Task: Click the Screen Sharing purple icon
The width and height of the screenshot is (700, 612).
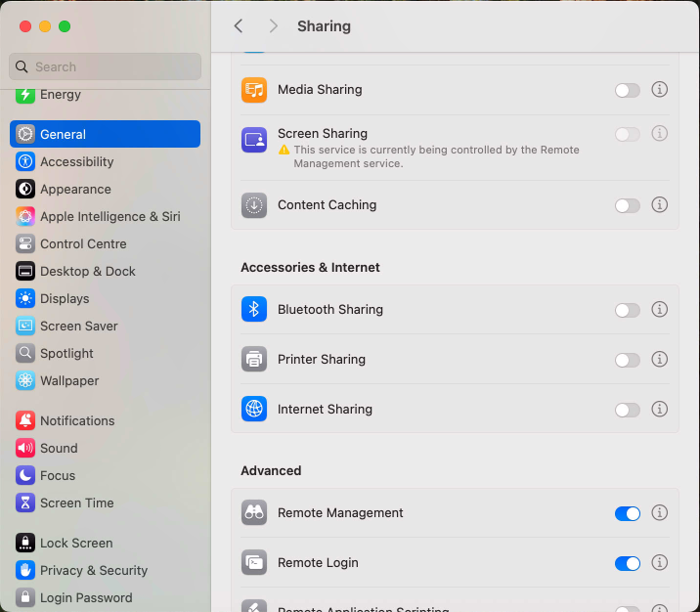Action: (254, 140)
